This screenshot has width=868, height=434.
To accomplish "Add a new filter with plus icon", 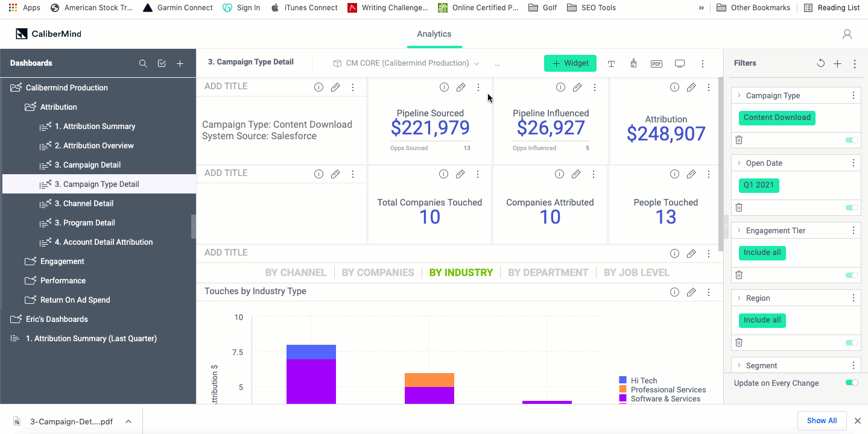I will point(837,63).
